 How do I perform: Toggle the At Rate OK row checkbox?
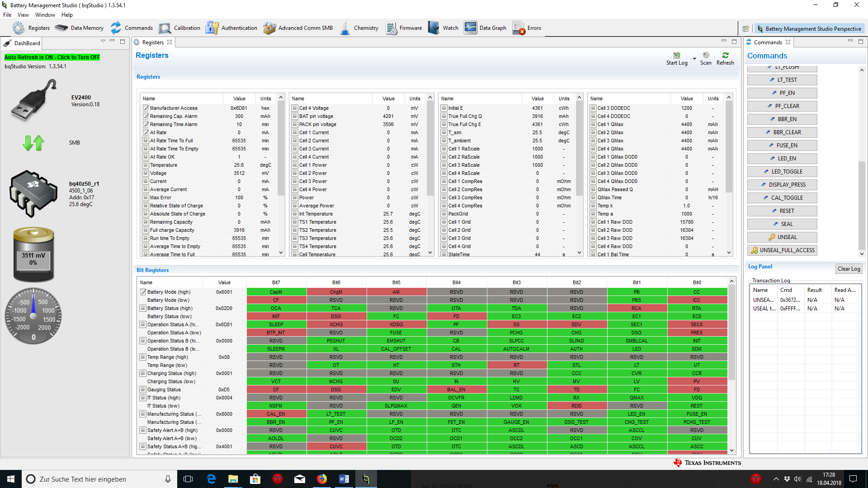(x=146, y=157)
